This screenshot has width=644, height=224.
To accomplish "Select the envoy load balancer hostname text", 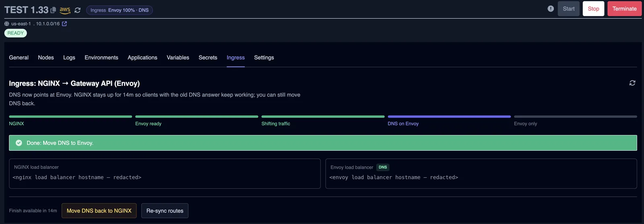I will coord(394,177).
